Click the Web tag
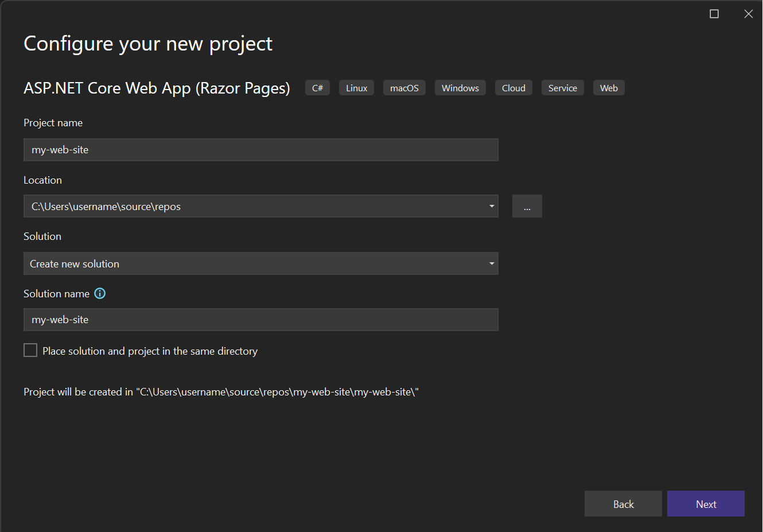Image resolution: width=763 pixels, height=532 pixels. click(x=609, y=88)
